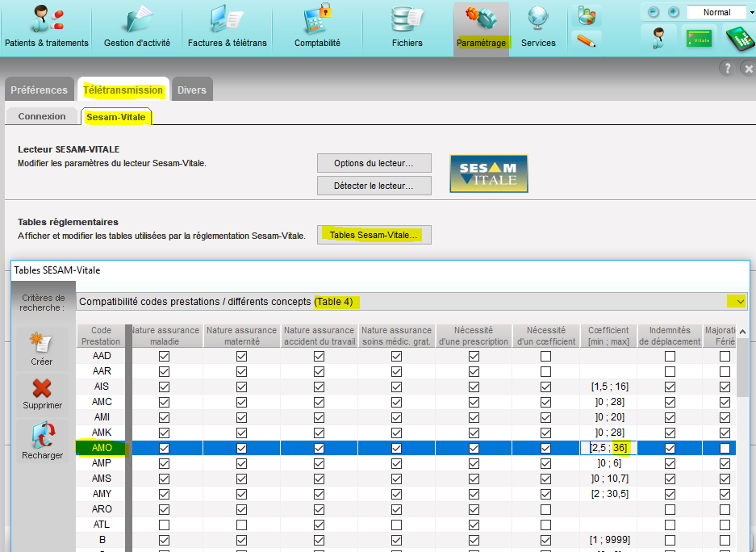This screenshot has height=552, width=756.
Task: Open the Comptabilité module
Action: coord(317,27)
